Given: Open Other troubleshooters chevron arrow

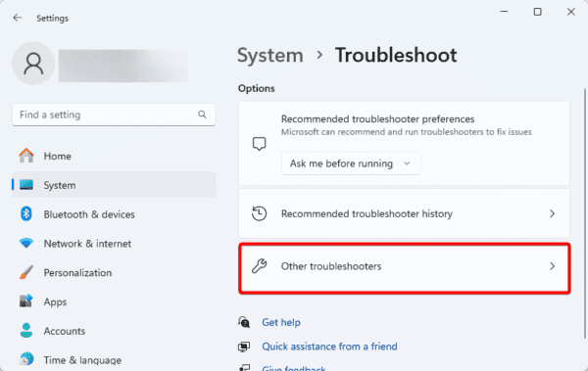Looking at the screenshot, I should tap(552, 266).
